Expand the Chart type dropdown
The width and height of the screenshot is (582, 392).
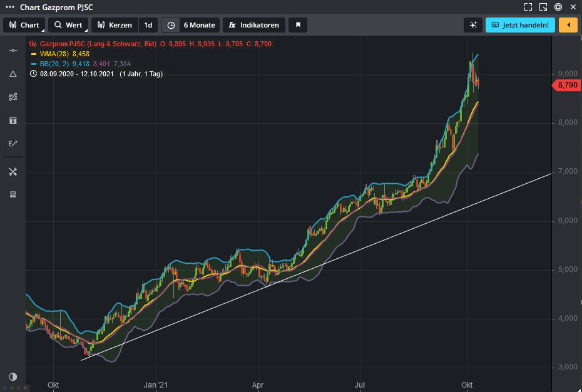coord(24,25)
